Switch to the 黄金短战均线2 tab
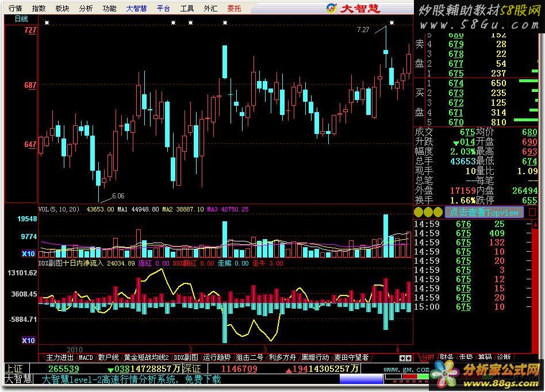 click(x=147, y=358)
